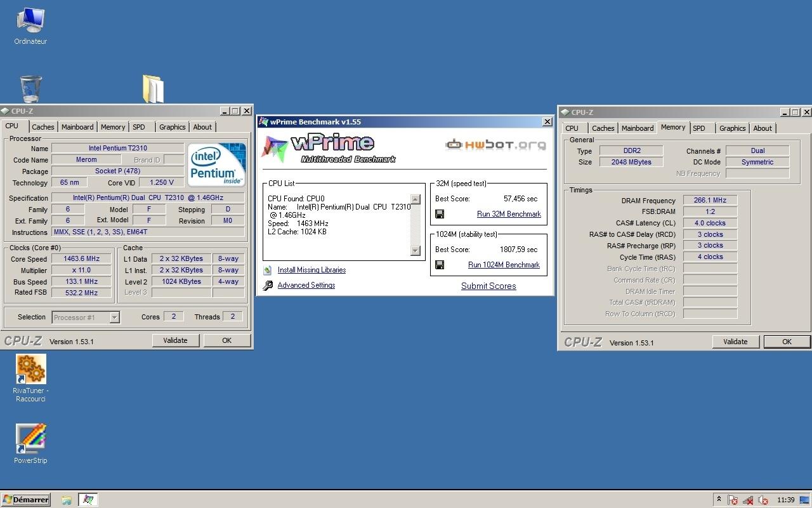This screenshot has width=812, height=508.
Task: Click the Memory Size 2048 MBytes field
Action: pyautogui.click(x=631, y=162)
